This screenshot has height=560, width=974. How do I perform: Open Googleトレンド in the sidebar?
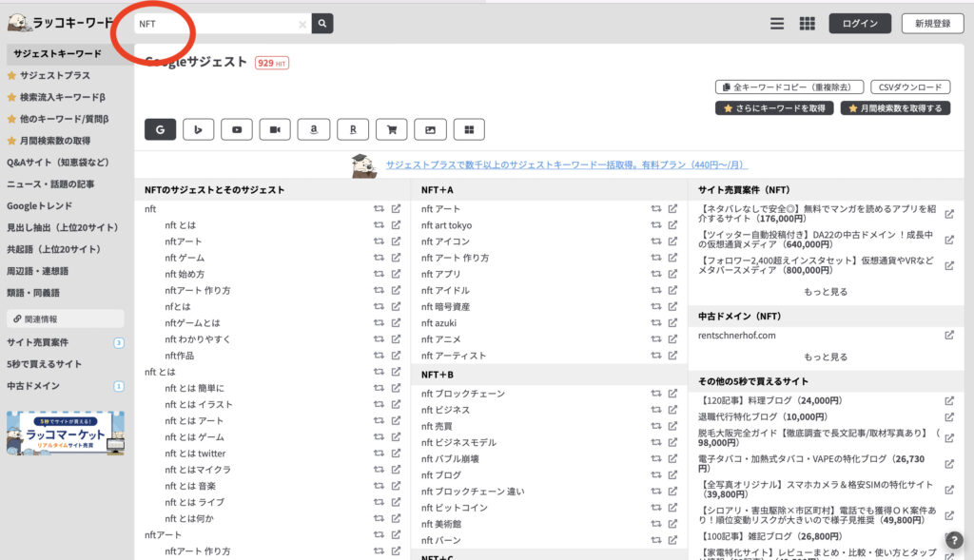pos(40,205)
